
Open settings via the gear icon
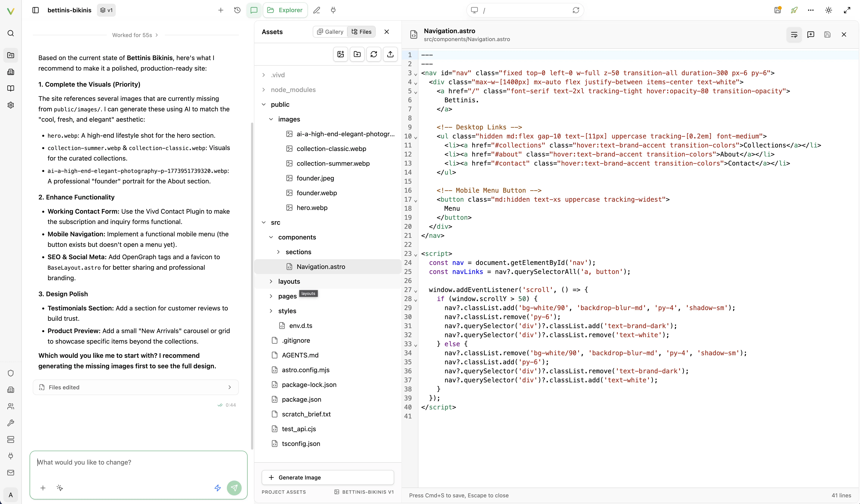[11, 105]
